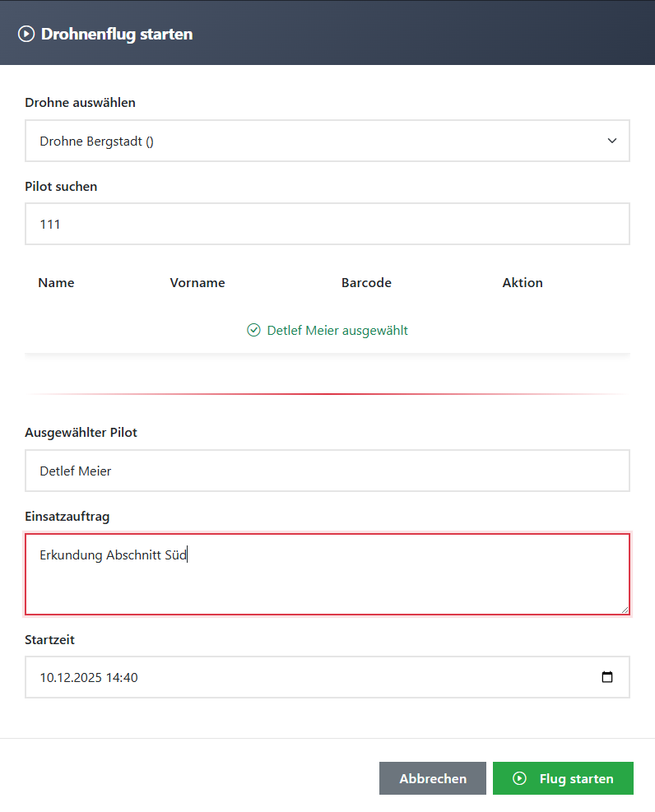The height and width of the screenshot is (812, 655).
Task: Click the Barcode column header
Action: tap(366, 282)
